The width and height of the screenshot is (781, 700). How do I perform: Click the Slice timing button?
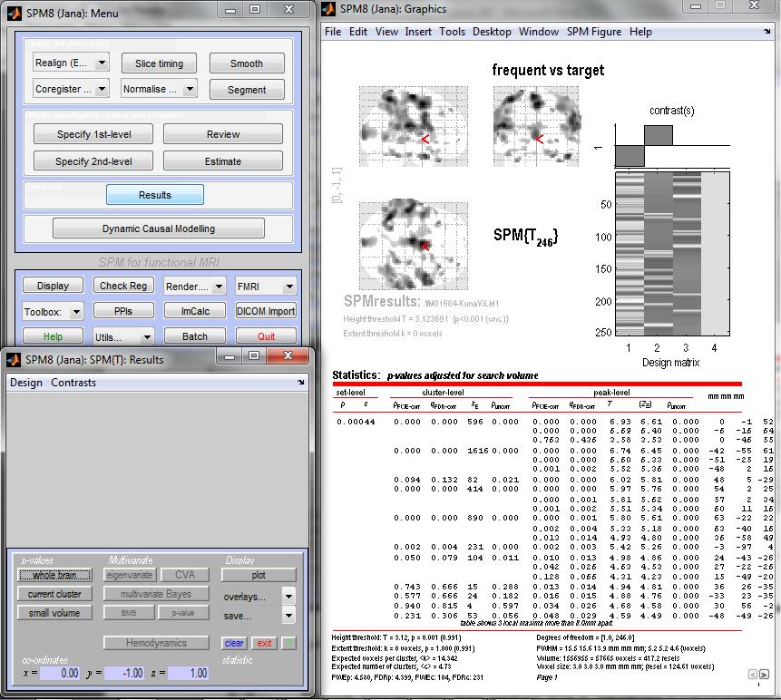159,63
